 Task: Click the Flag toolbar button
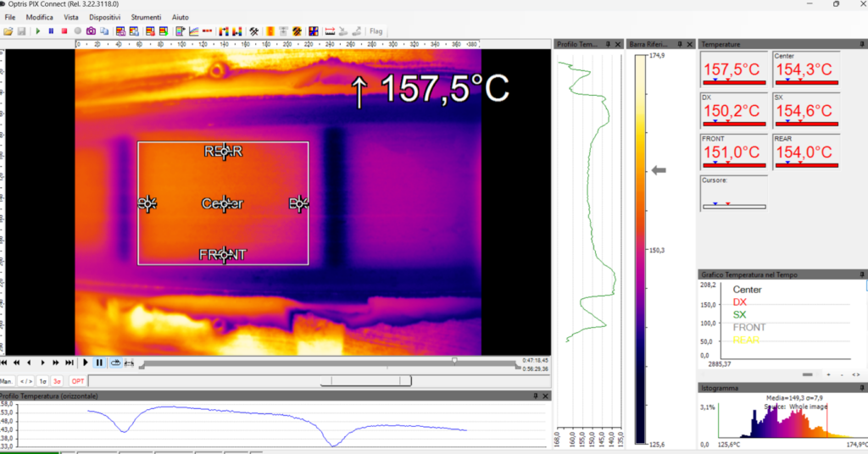click(376, 31)
